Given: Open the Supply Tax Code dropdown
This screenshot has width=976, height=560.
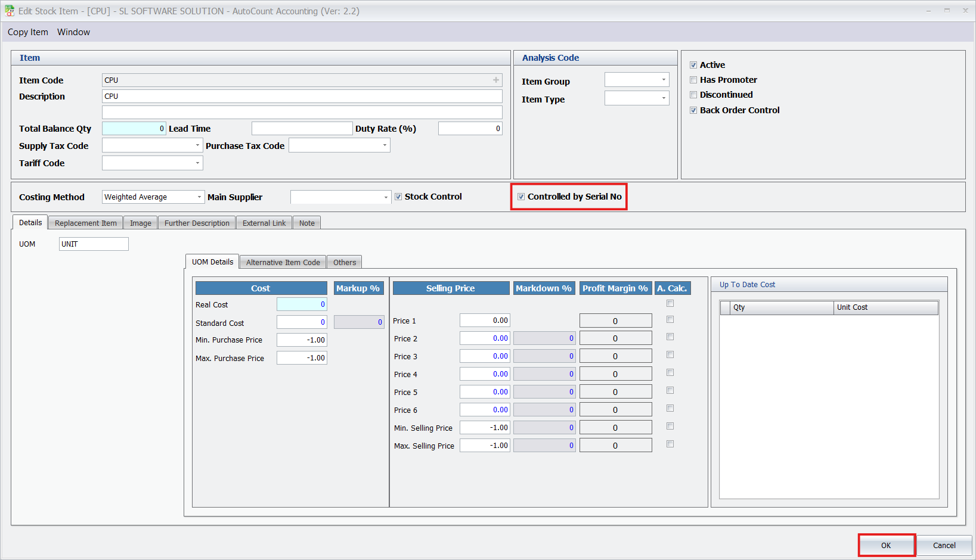Looking at the screenshot, I should tap(197, 145).
